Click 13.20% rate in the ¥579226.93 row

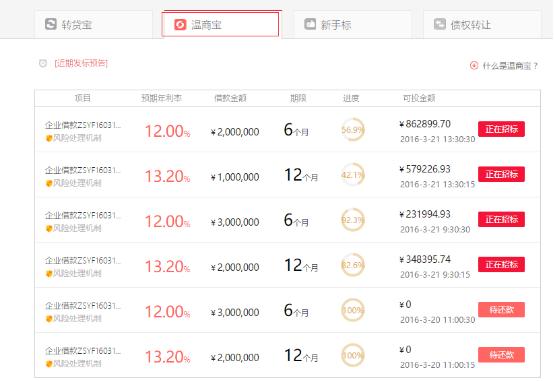pyautogui.click(x=167, y=176)
